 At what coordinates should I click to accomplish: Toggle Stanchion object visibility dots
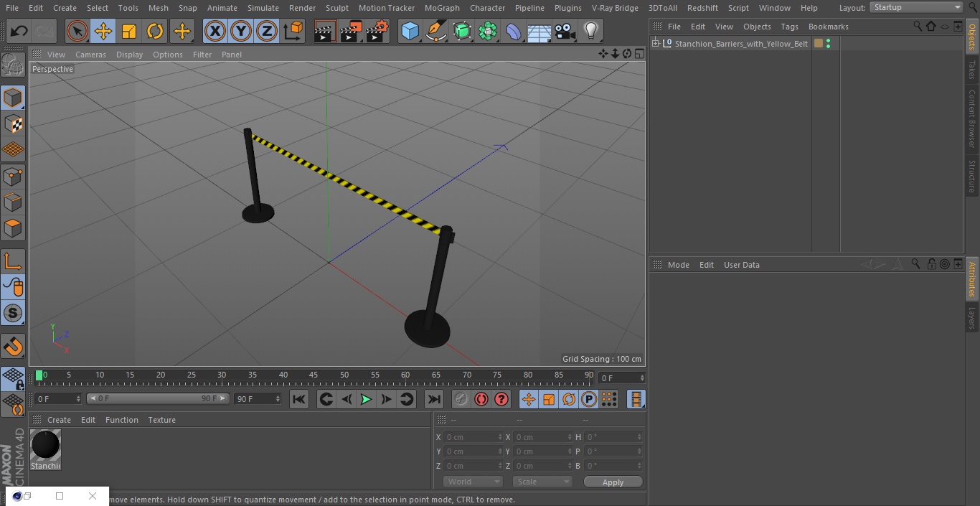point(828,44)
